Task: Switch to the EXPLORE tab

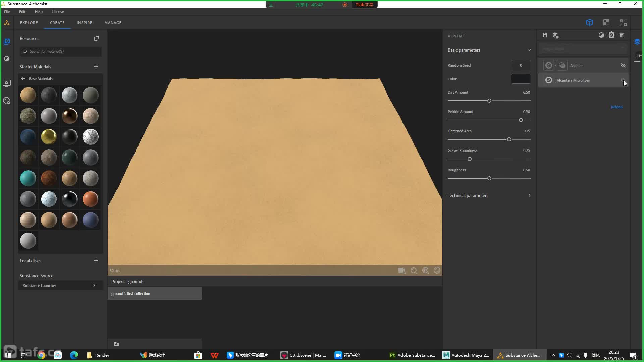Action: coord(29,23)
